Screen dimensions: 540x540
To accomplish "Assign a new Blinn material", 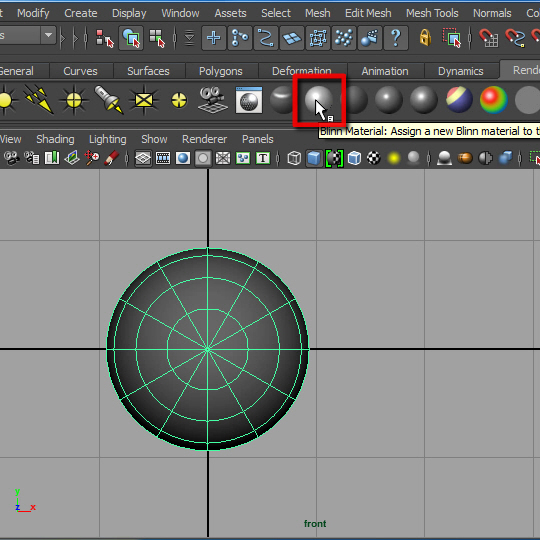I will (319, 100).
